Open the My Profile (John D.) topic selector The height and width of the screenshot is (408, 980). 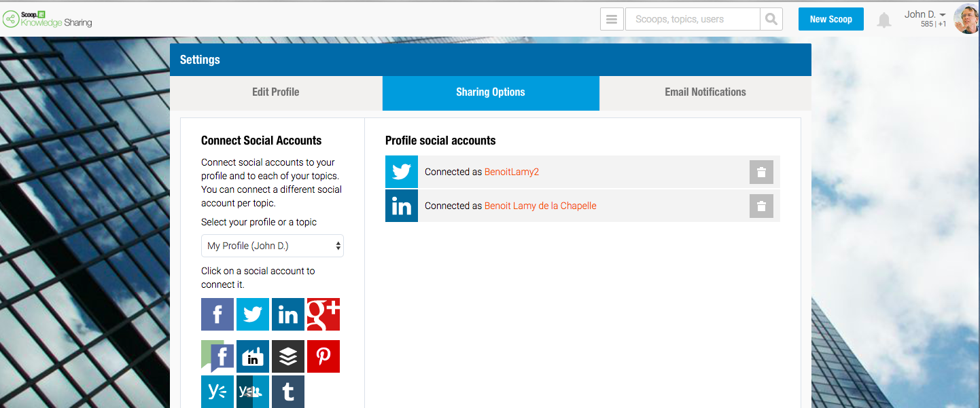pos(273,246)
